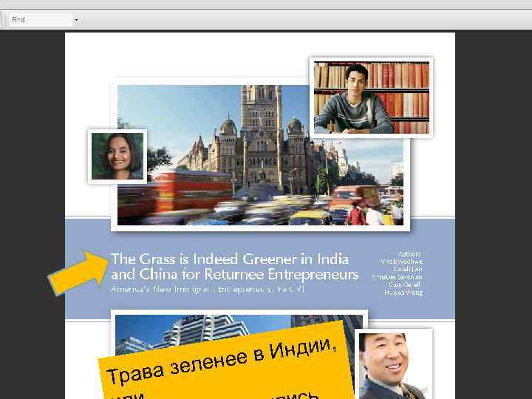Click the Russian caption 'Трава зеленее в Индии,'
Screen dimensions: 532x399
click(222, 361)
